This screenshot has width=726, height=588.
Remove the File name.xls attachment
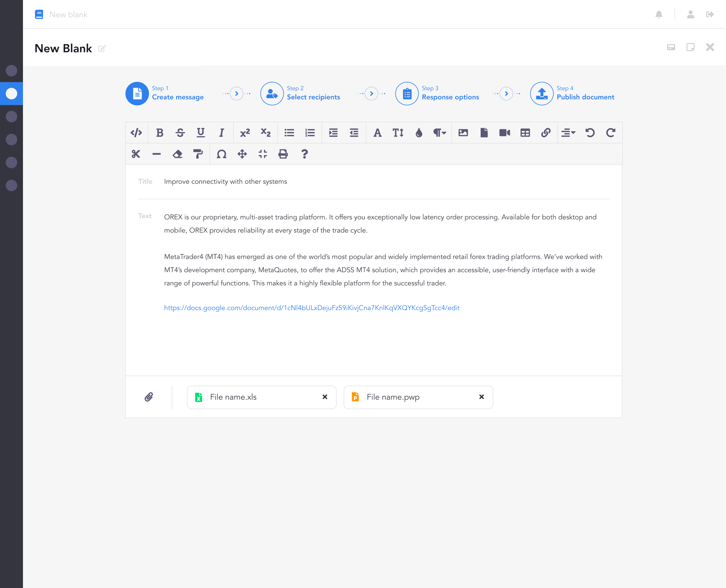pyautogui.click(x=325, y=397)
